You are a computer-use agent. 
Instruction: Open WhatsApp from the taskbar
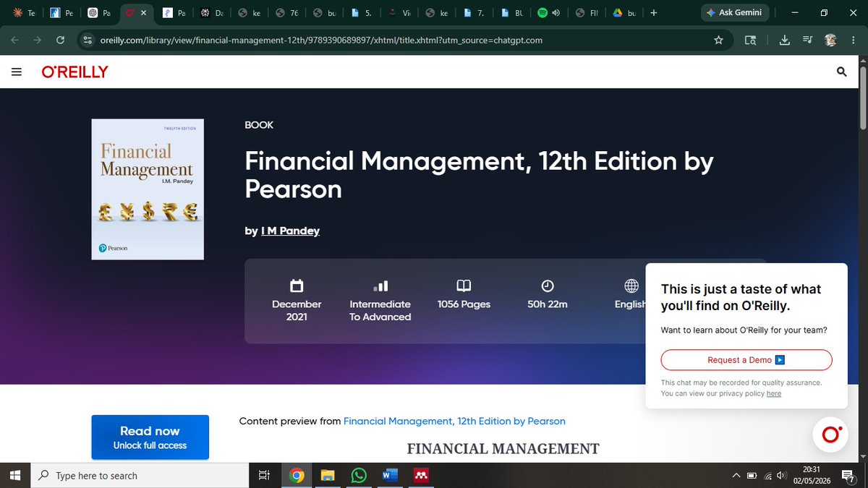[x=359, y=475]
